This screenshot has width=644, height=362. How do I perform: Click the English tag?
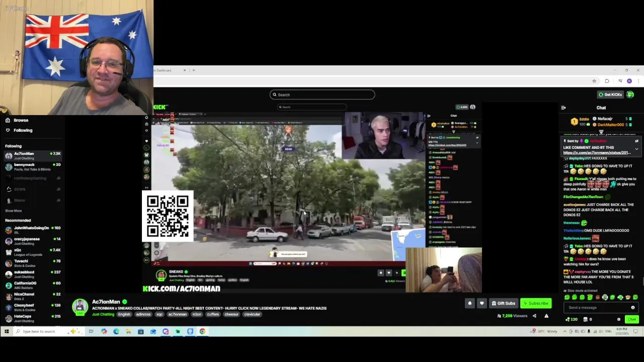pos(124,314)
